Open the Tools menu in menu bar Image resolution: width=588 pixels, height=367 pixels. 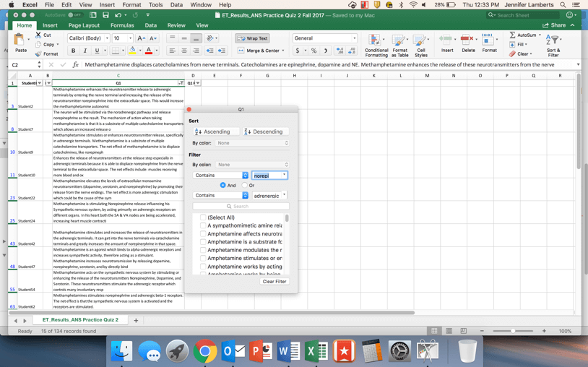155,5
